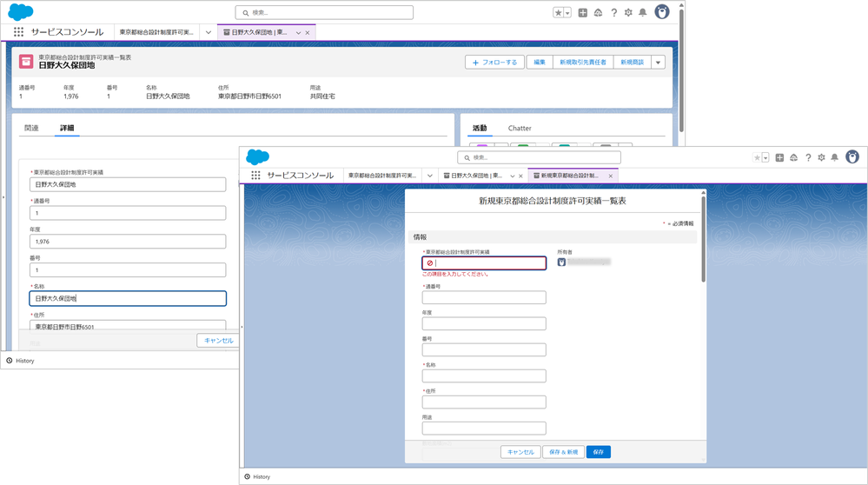Open notifications bell in back window
868x485 pixels.
[643, 13]
